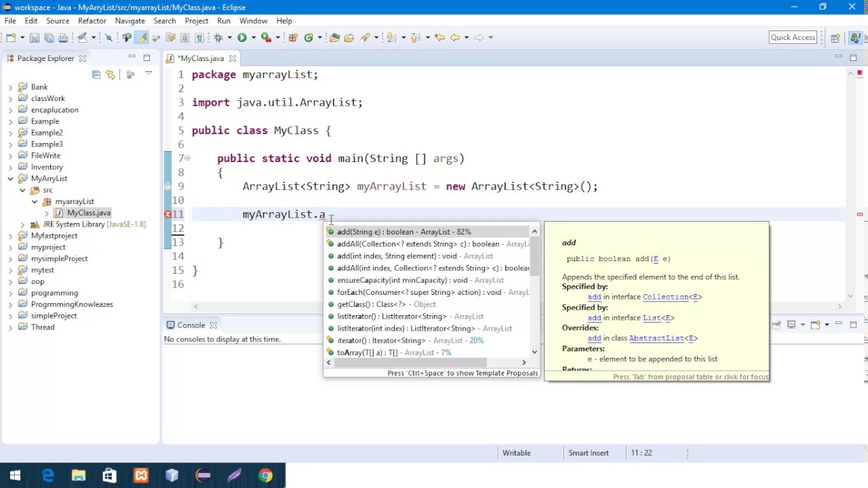Open Chrome from taskbar
Image resolution: width=868 pixels, height=488 pixels.
pos(266,476)
